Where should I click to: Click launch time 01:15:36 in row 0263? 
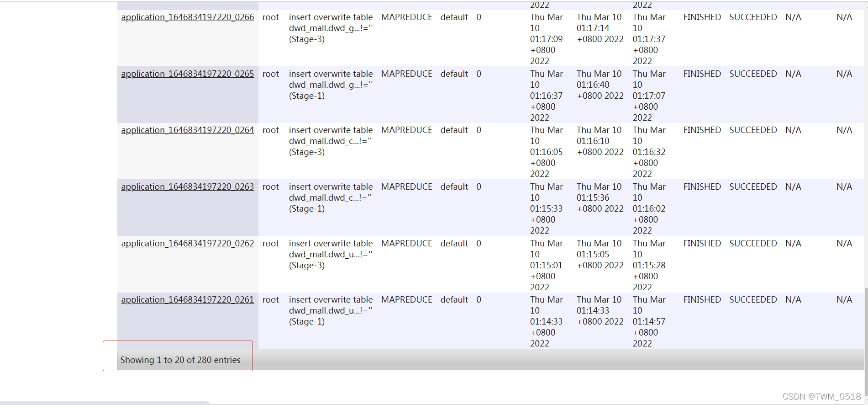pos(600,198)
